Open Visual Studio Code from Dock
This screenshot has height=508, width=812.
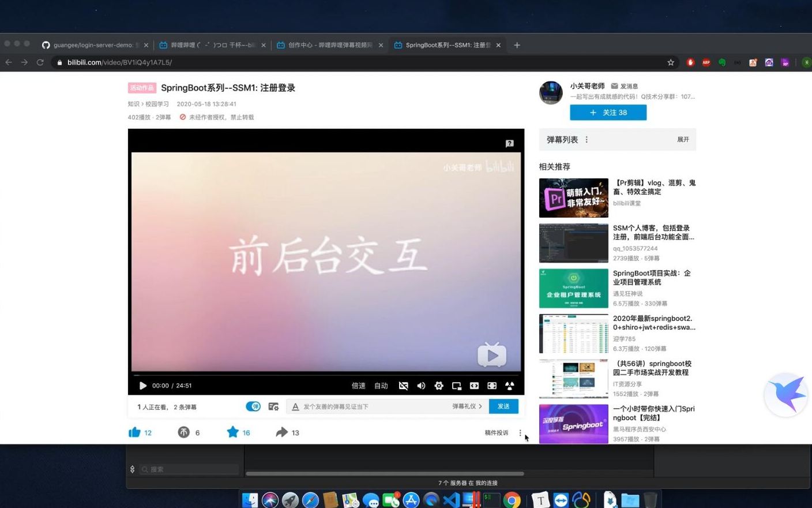tap(452, 500)
